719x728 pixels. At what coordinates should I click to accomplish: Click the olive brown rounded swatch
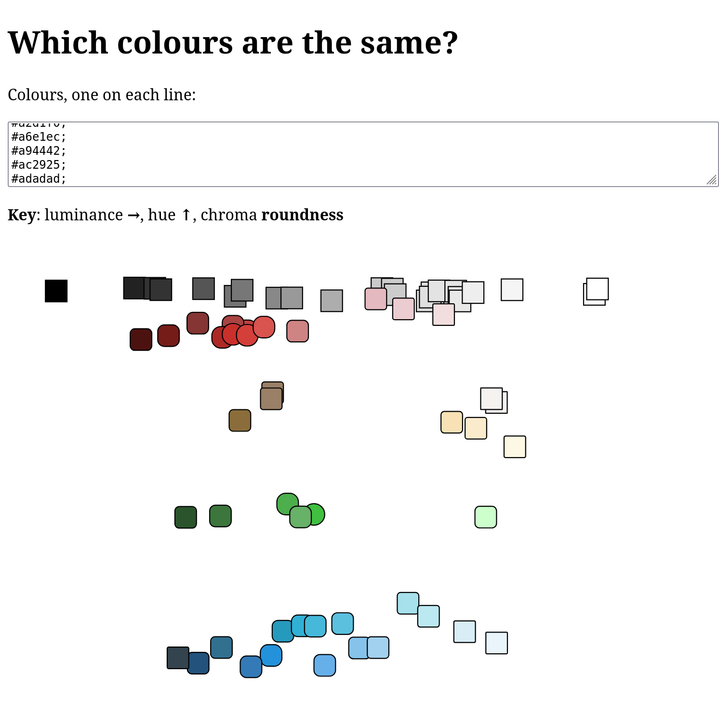[240, 420]
